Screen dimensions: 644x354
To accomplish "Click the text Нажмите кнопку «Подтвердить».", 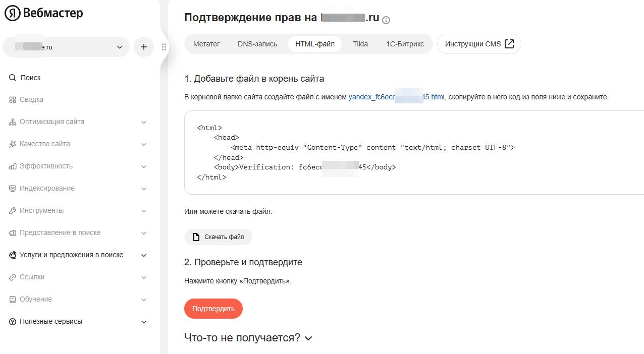I will pos(238,281).
